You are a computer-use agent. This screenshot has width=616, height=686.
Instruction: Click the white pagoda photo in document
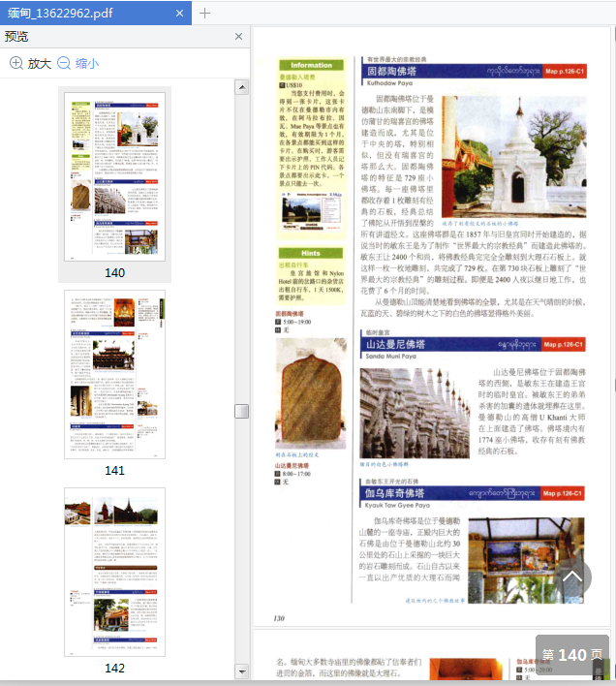click(513, 157)
